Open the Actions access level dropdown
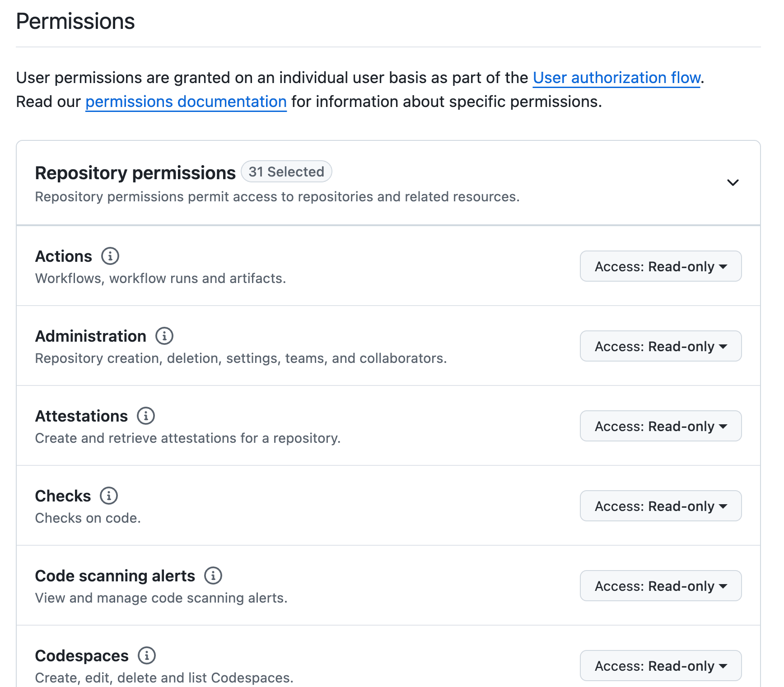784x687 pixels. pos(660,266)
